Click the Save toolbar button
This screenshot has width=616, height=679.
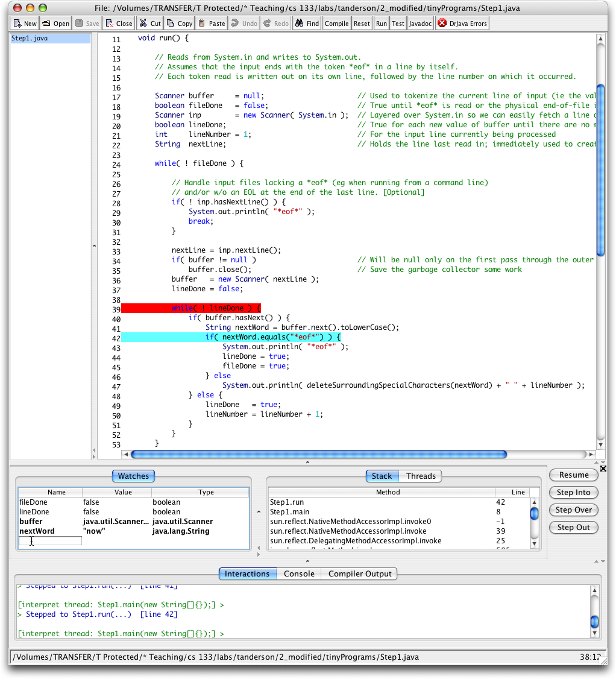[87, 24]
